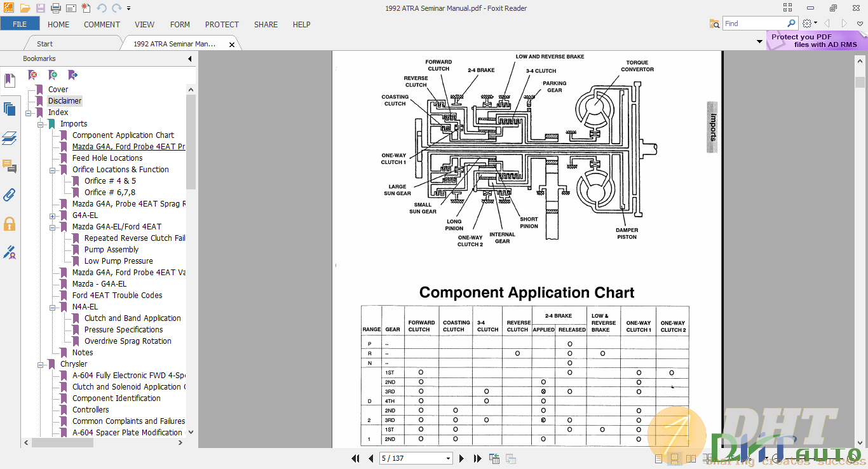Switch to the HOME ribbon tab
Image resolution: width=868 pixels, height=469 pixels.
[58, 24]
